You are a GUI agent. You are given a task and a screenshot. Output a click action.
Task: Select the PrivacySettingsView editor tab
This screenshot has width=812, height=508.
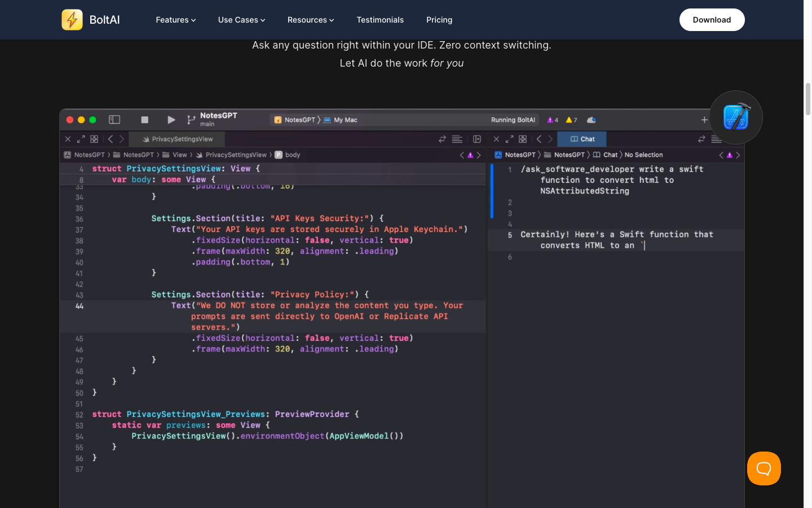click(x=177, y=139)
